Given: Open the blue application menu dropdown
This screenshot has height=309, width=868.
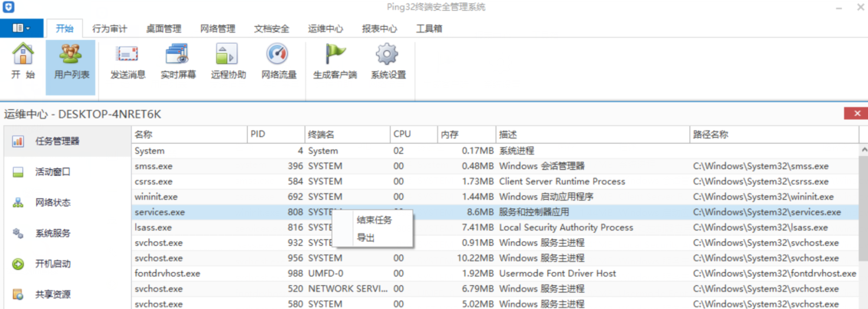Looking at the screenshot, I should [x=21, y=28].
